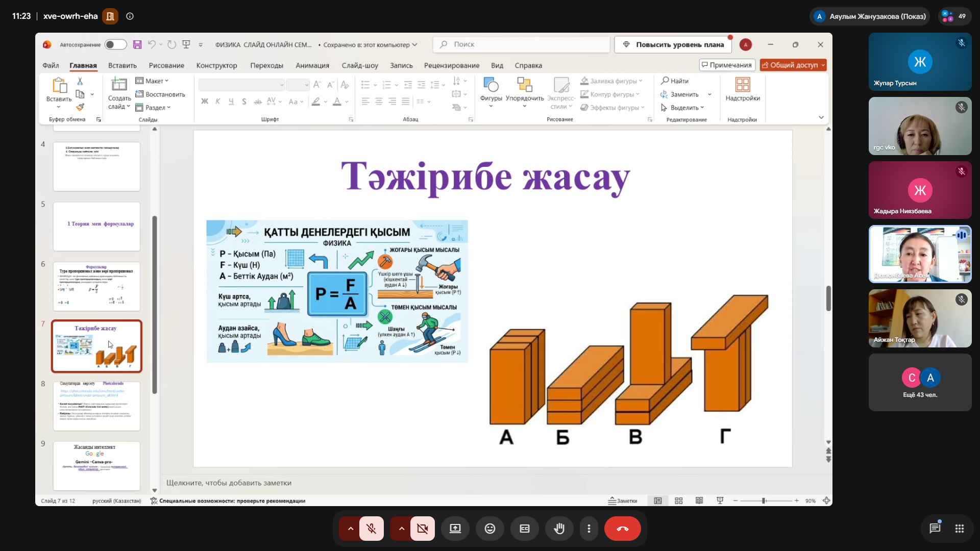This screenshot has height=551, width=980.
Task: Click the Общий доступ share button
Action: coord(794,65)
